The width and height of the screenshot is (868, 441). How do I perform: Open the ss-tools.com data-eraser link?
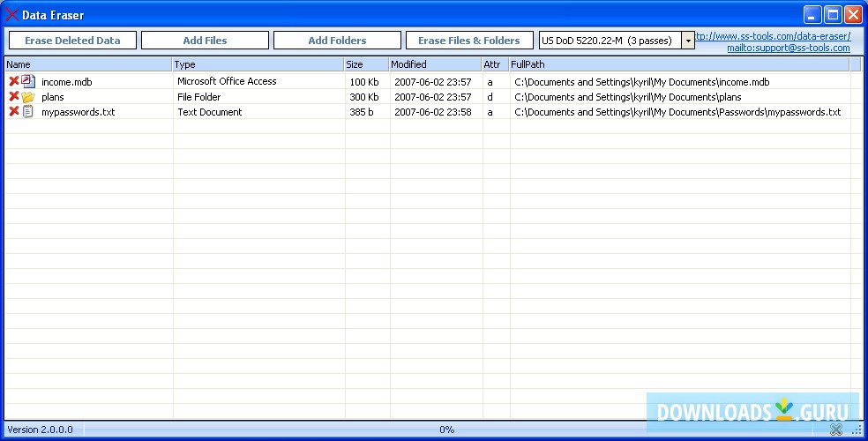[773, 36]
